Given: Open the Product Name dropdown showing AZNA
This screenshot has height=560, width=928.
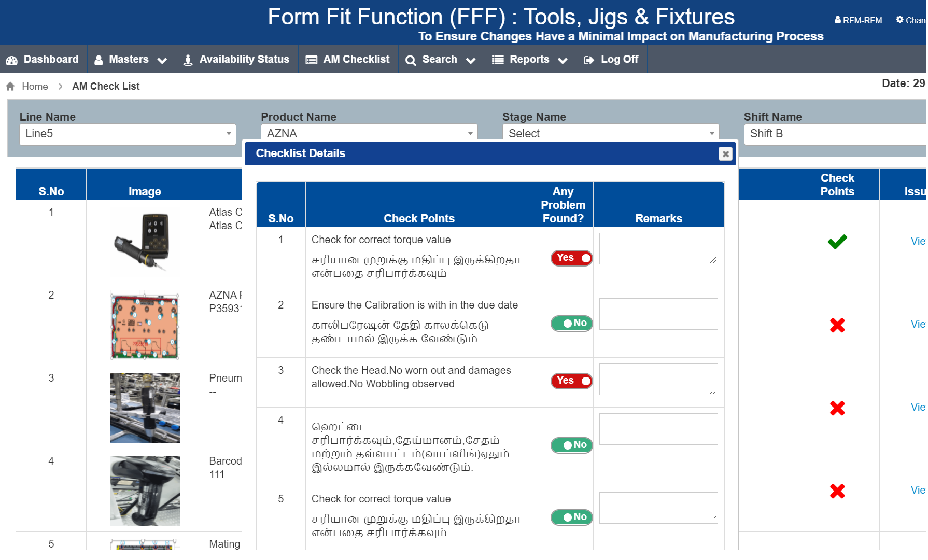Looking at the screenshot, I should click(x=369, y=132).
